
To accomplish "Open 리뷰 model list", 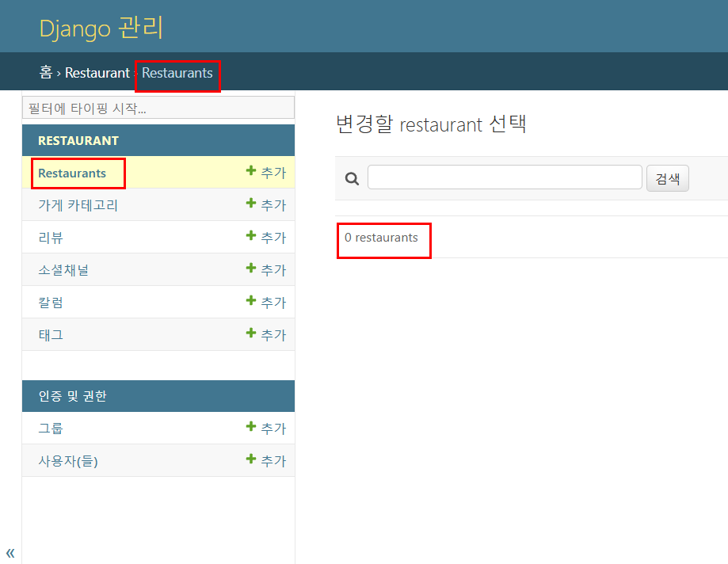I will coord(51,238).
